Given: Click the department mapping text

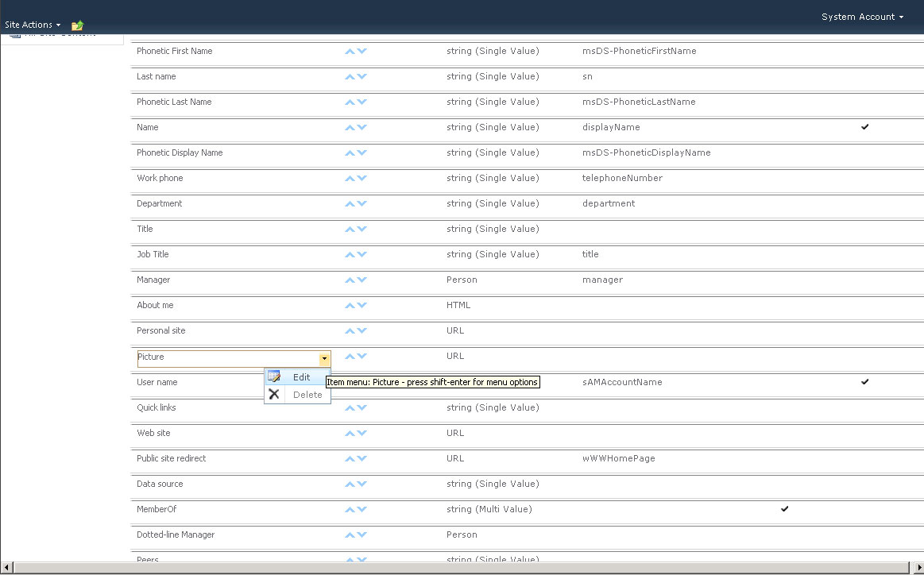Looking at the screenshot, I should (609, 204).
